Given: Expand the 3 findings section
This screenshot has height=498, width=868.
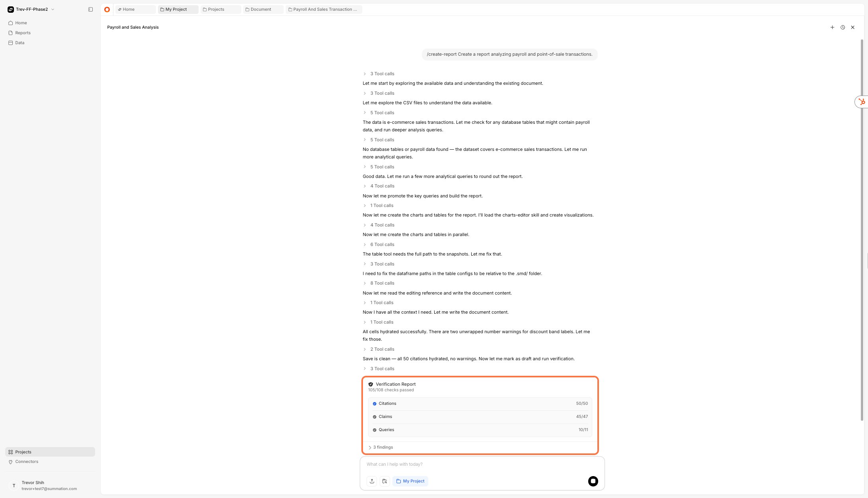Looking at the screenshot, I should [x=381, y=447].
